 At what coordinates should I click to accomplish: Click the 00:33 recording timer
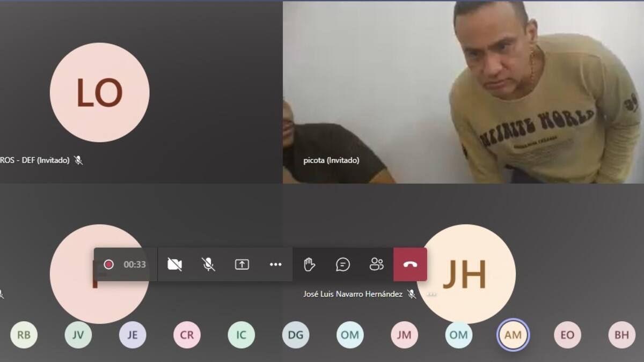click(x=135, y=264)
